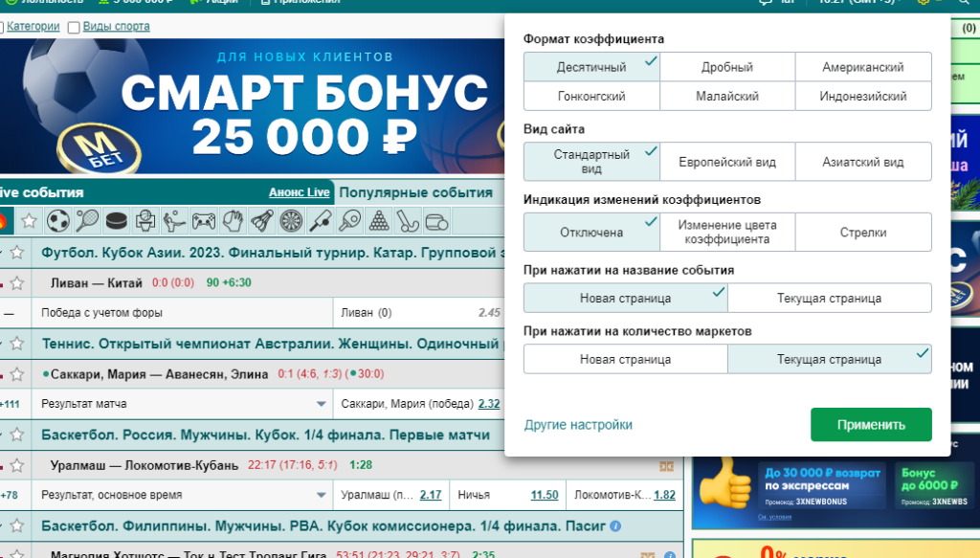Viewport: 980px width, 558px height.
Task: Open the +111 markets count
Action: [x=10, y=404]
